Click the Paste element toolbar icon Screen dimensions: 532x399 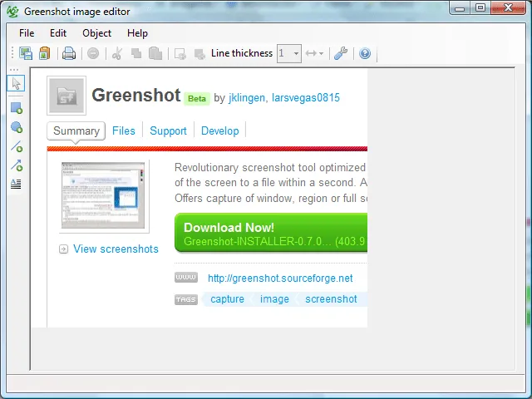click(155, 53)
